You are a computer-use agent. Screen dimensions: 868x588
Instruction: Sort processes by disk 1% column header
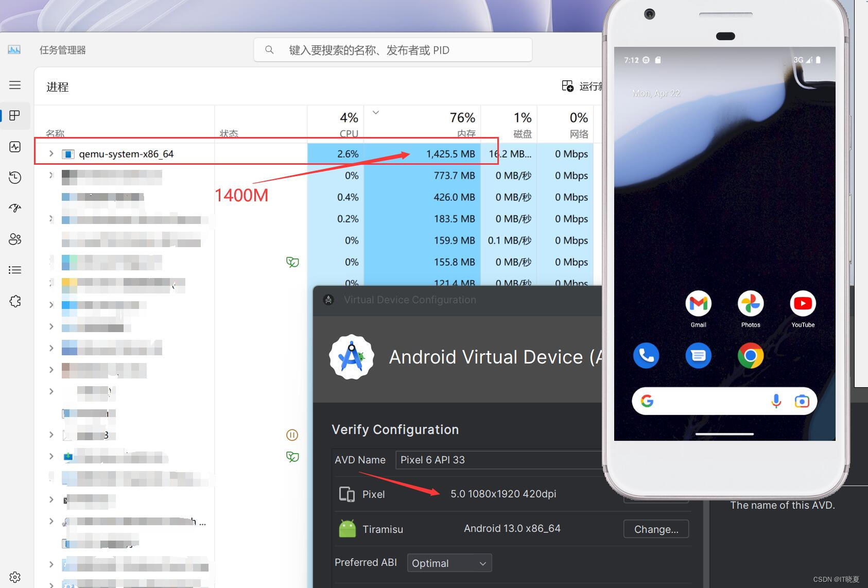pos(509,124)
